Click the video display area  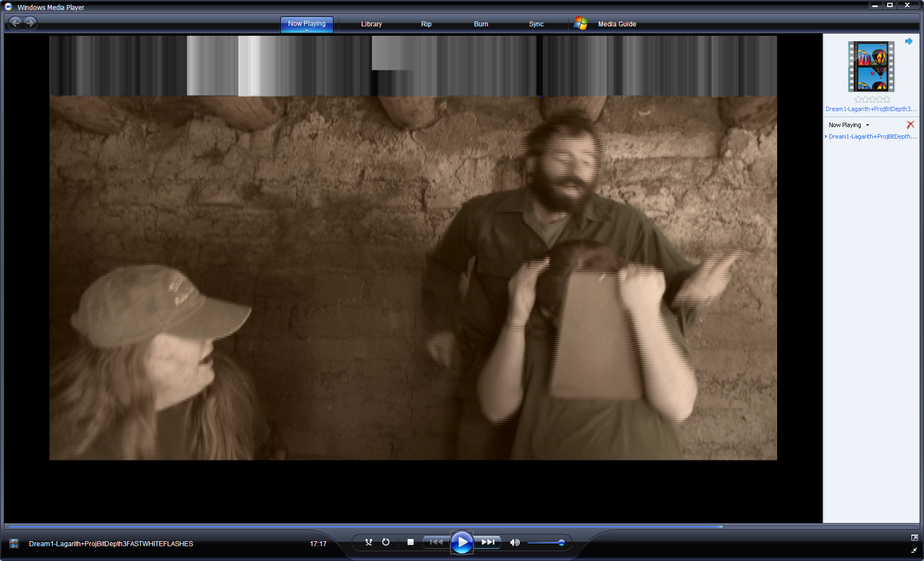coord(413,248)
